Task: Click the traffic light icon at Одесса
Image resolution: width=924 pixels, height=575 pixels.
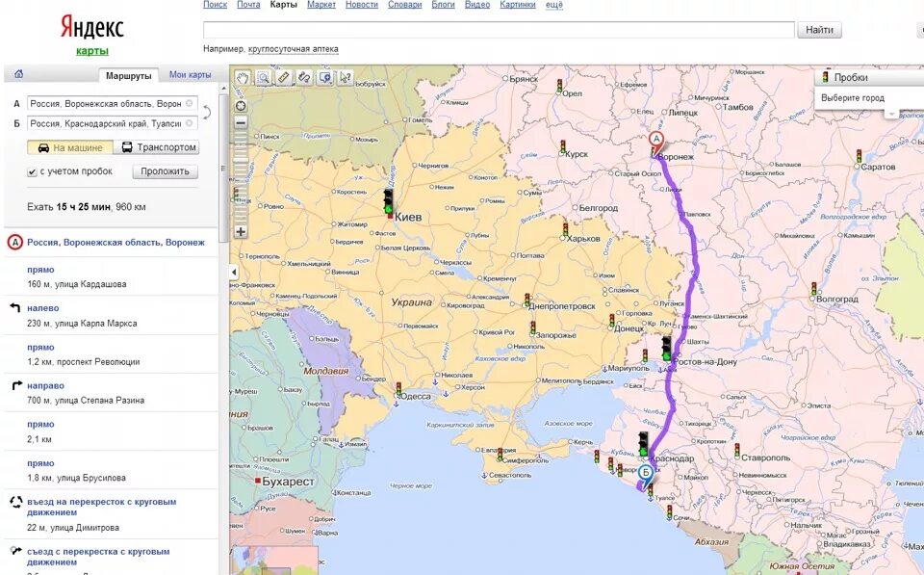Action: click(398, 389)
